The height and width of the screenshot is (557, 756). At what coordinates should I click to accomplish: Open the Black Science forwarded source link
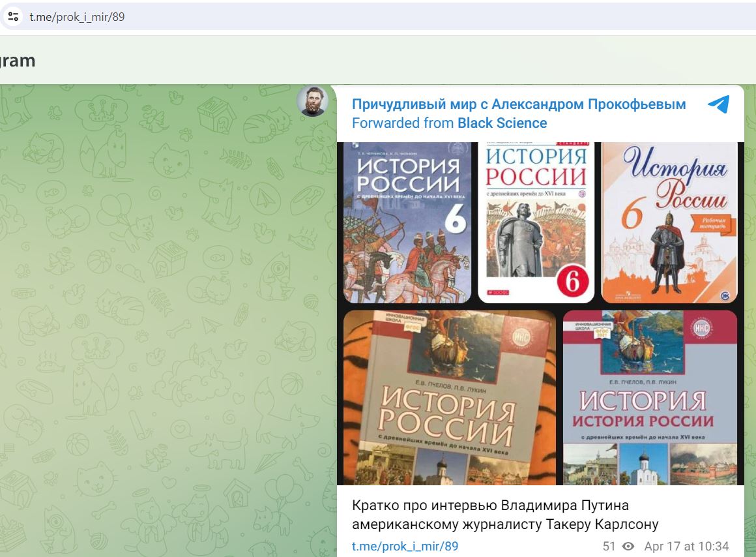[x=502, y=123]
